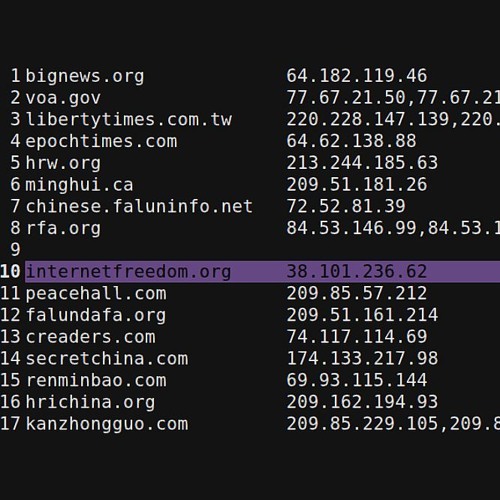
Task: Click hrw.org domain on line 5
Action: [63, 163]
